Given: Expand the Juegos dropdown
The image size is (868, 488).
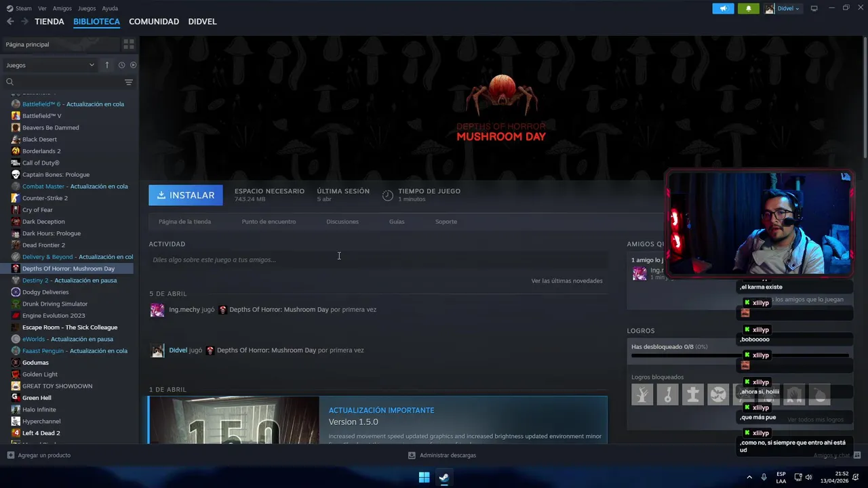Looking at the screenshot, I should 50,65.
